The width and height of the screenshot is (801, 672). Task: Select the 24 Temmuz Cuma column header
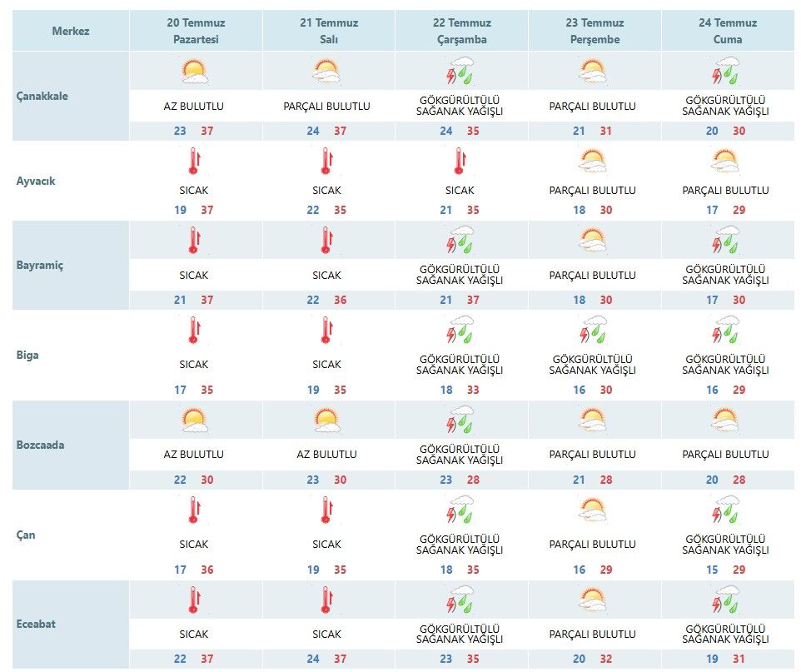pyautogui.click(x=728, y=31)
